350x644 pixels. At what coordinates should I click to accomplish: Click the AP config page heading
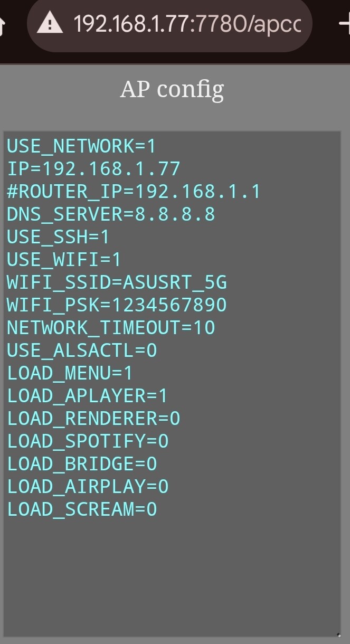(172, 90)
